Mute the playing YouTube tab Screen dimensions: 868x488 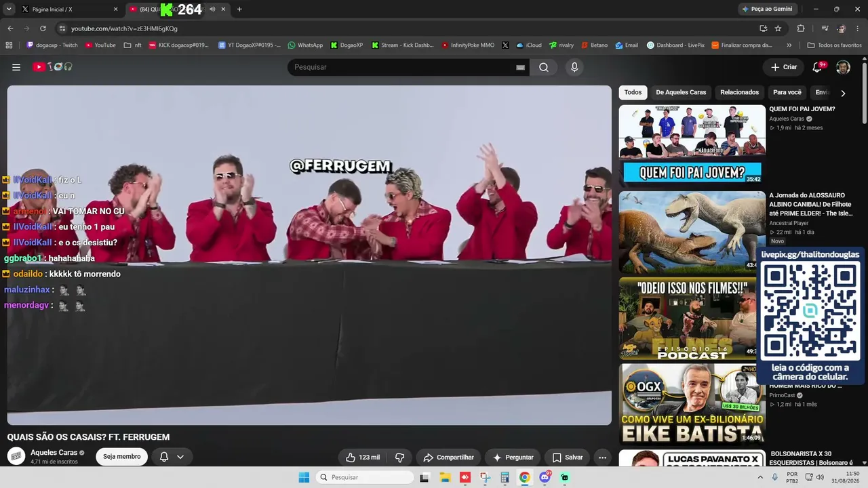[x=212, y=9]
